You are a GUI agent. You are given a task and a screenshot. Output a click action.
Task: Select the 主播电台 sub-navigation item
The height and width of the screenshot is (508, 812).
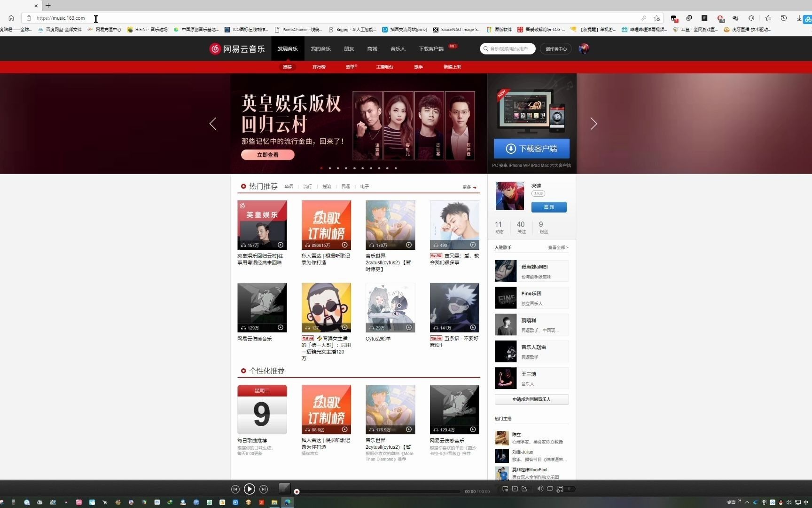click(x=384, y=67)
